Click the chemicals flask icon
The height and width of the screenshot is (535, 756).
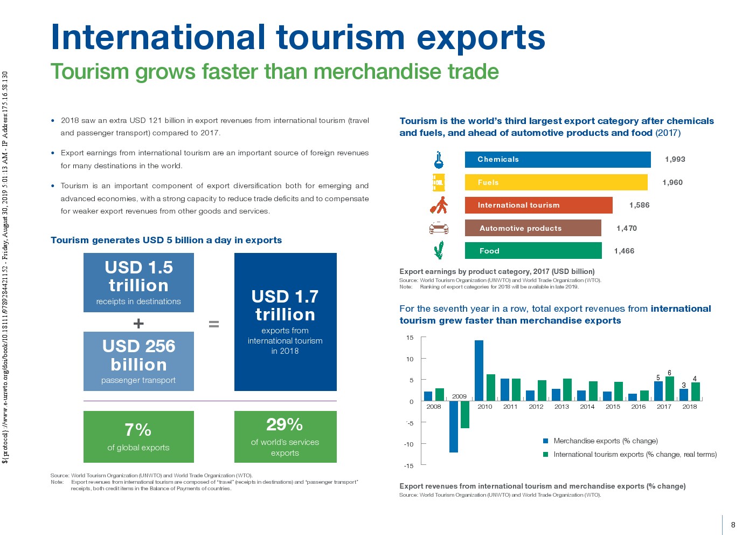pos(439,160)
